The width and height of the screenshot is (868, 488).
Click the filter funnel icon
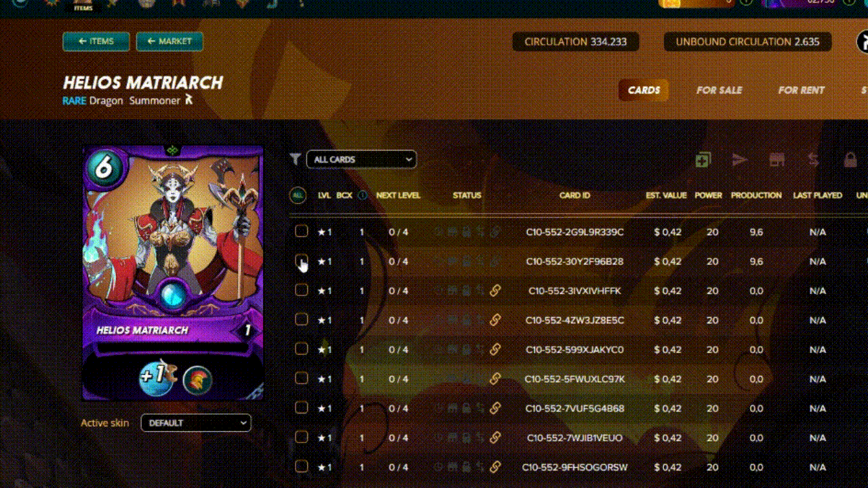295,159
